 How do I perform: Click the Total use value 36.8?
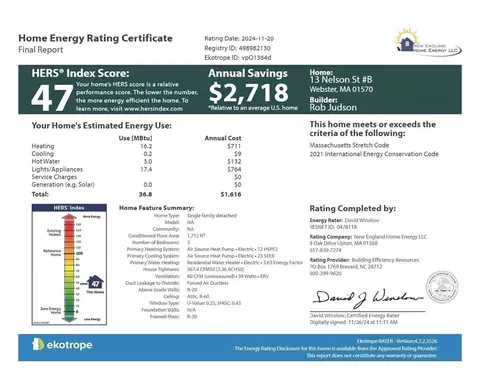point(145,194)
